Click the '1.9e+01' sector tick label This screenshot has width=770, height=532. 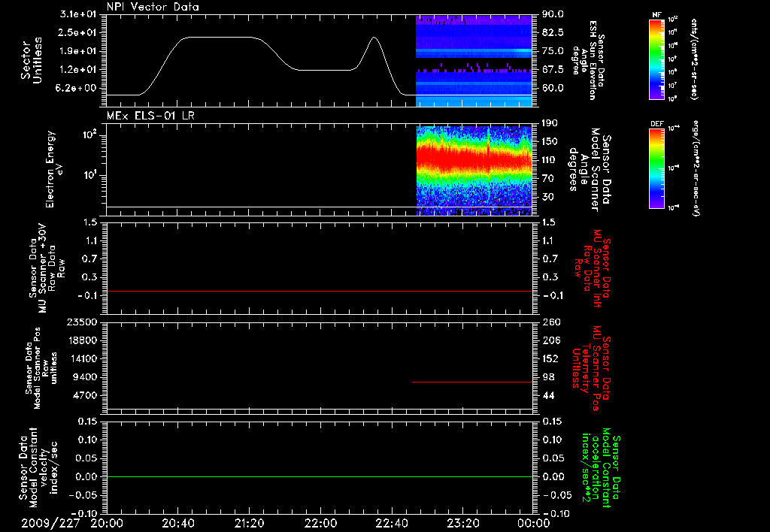(78, 51)
